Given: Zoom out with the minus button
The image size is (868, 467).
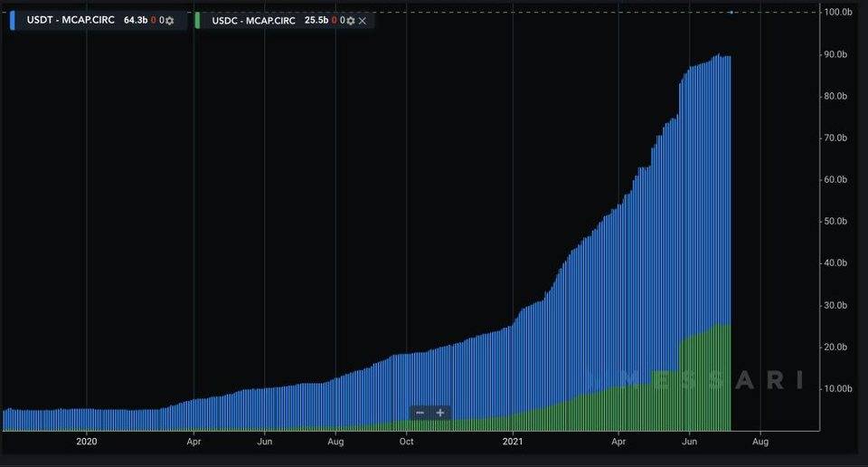Looking at the screenshot, I should point(420,413).
